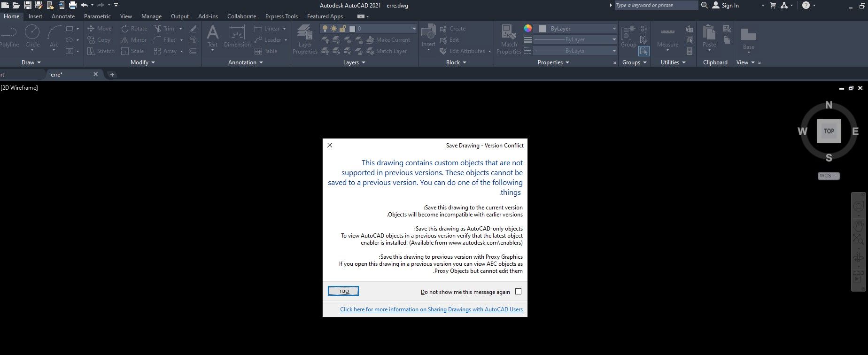
Task: Click the Paste clipboard tool
Action: tap(709, 37)
